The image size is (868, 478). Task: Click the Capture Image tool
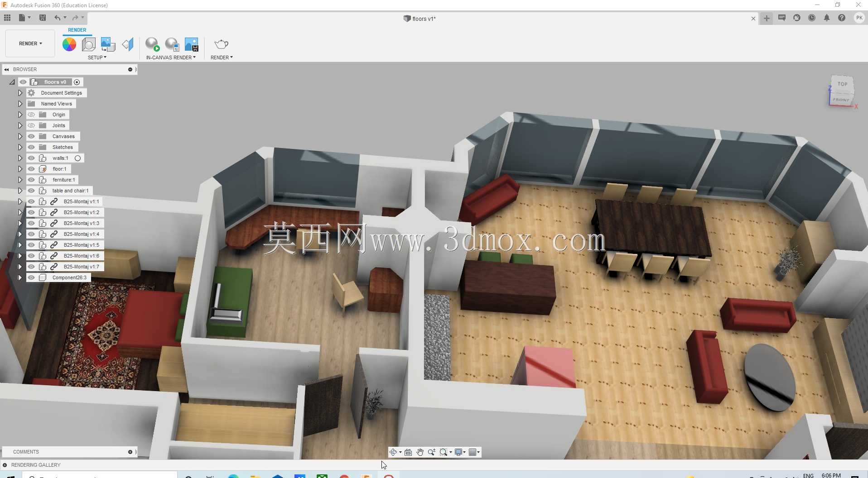click(192, 44)
